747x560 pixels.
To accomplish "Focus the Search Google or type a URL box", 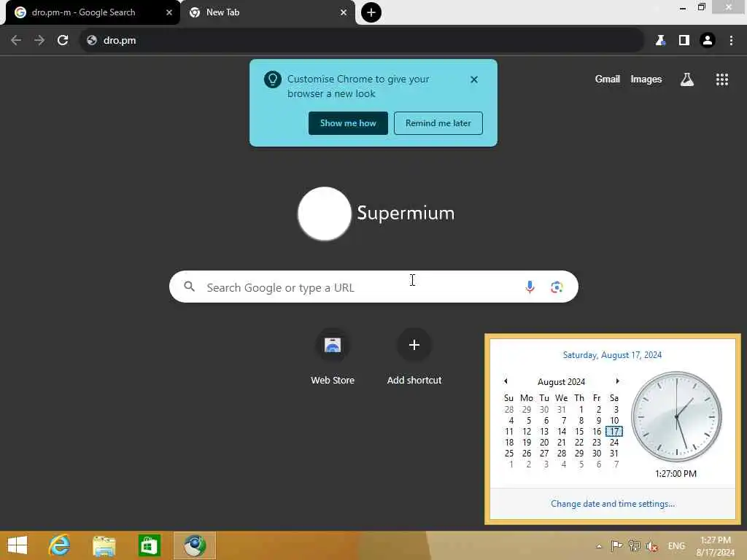I will (373, 287).
